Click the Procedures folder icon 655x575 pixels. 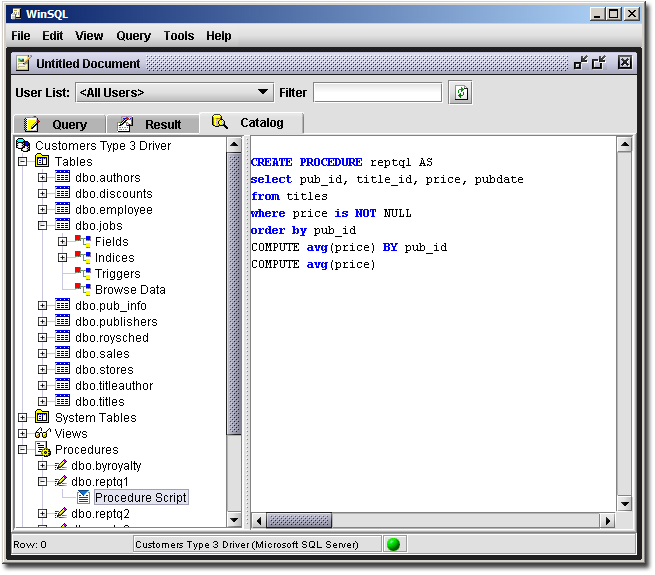tap(43, 449)
